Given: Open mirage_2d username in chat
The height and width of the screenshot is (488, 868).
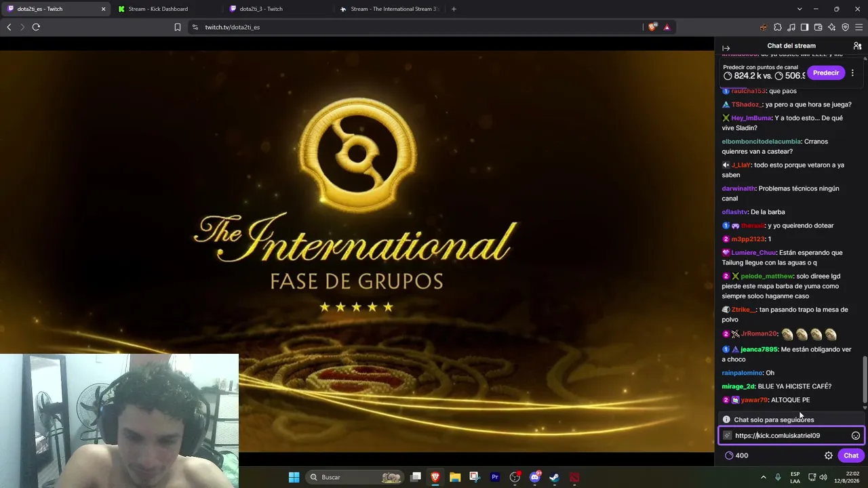Looking at the screenshot, I should 738,386.
